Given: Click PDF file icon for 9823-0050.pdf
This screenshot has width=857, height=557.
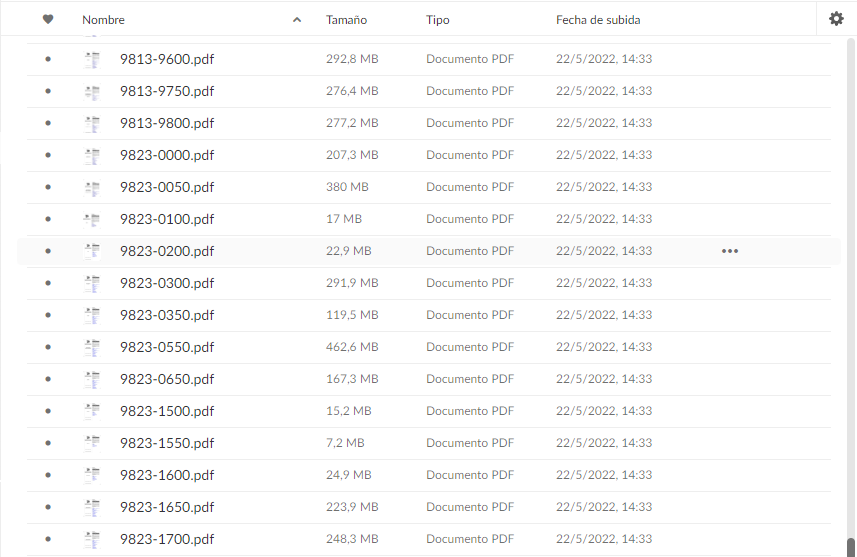Looking at the screenshot, I should click(93, 187).
